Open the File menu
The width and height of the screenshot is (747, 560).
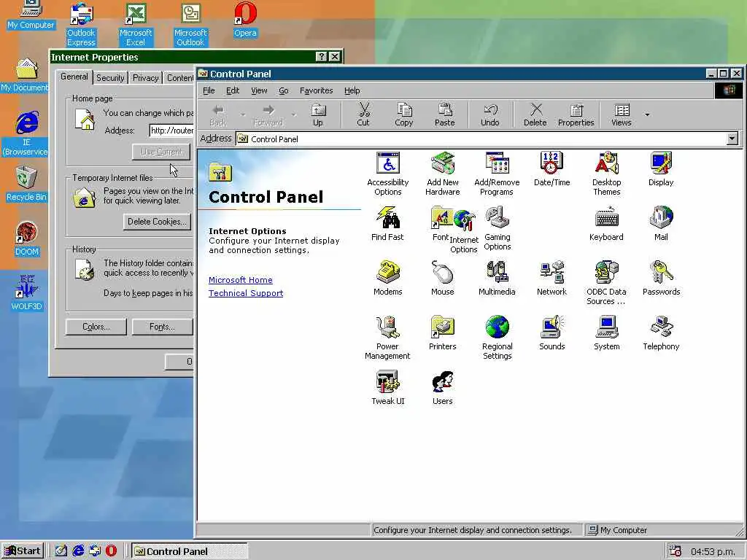coord(209,90)
